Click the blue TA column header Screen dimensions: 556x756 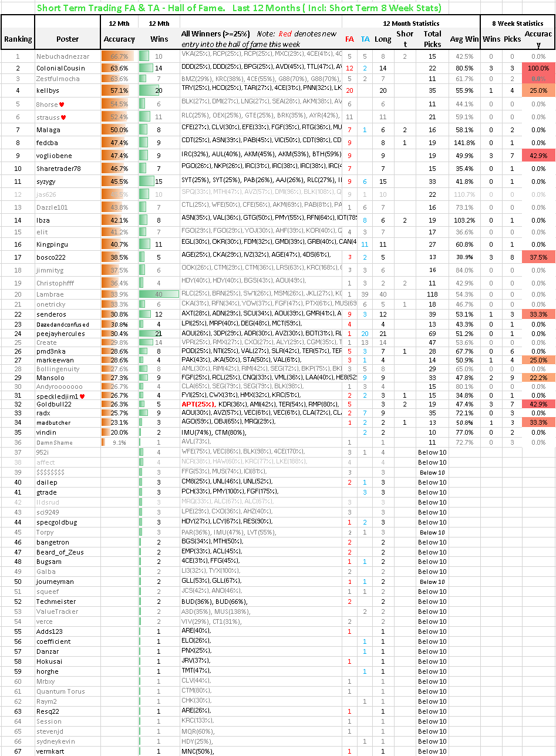click(365, 39)
